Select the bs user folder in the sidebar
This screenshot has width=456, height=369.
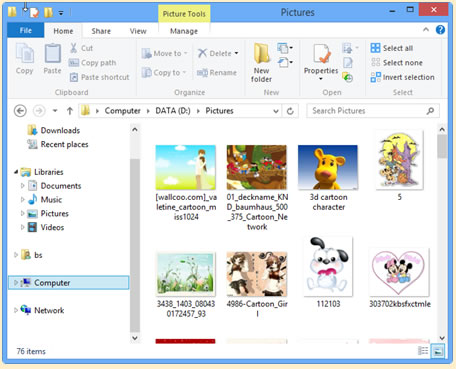tap(31, 255)
